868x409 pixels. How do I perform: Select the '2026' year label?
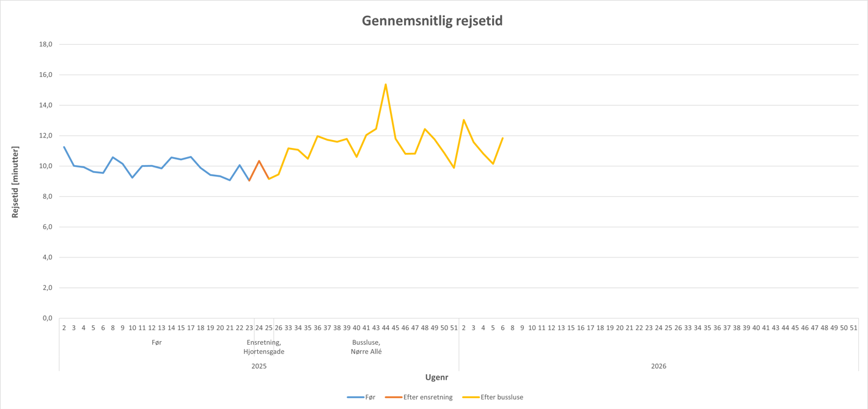coord(658,366)
